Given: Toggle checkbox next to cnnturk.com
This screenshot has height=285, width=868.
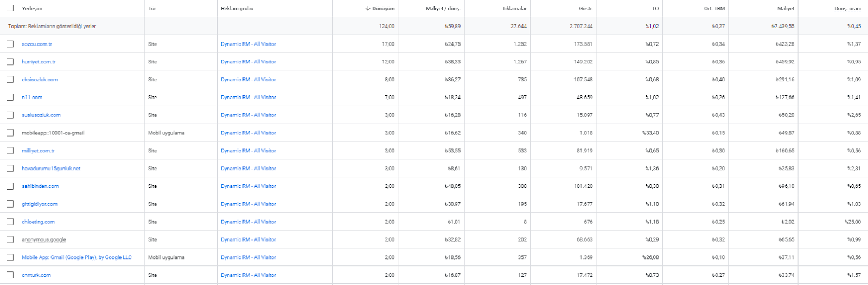Looking at the screenshot, I should pos(10,275).
